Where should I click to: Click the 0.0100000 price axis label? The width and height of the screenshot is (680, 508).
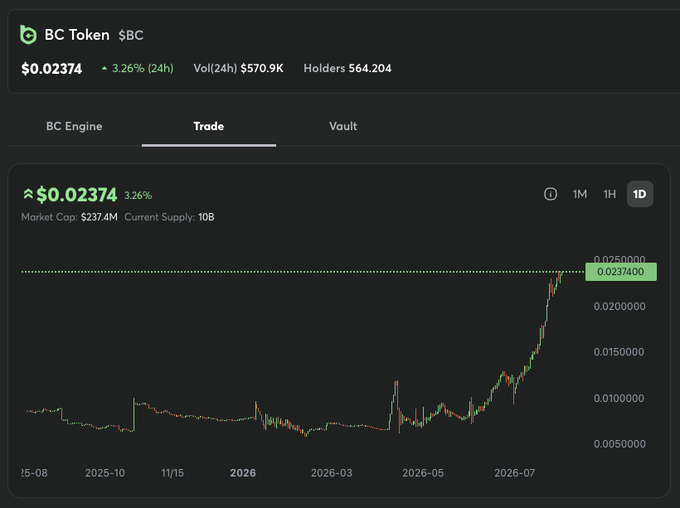pos(619,398)
